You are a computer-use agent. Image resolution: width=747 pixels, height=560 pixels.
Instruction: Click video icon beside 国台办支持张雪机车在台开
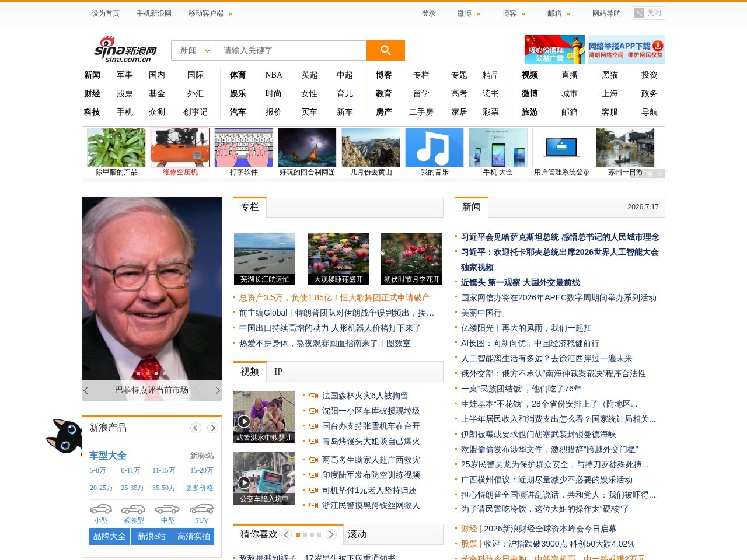[313, 426]
